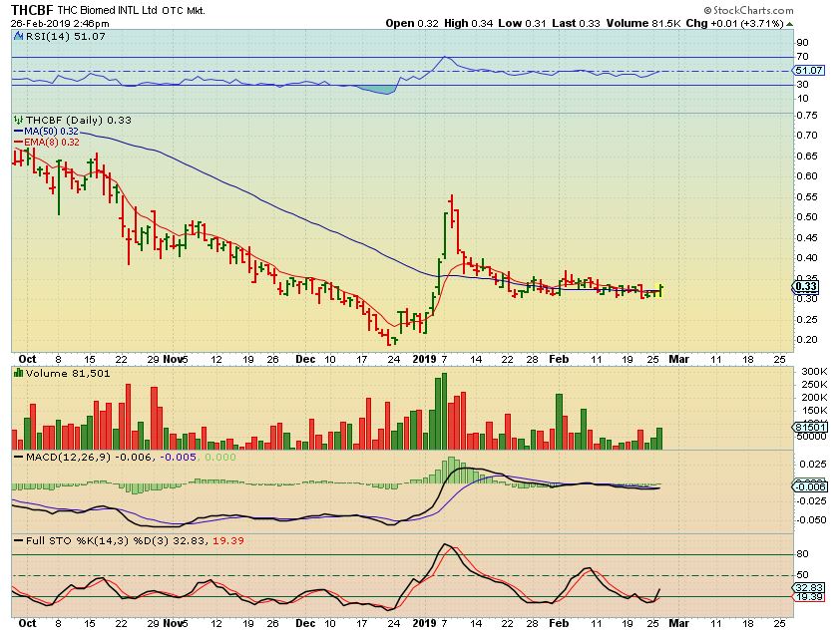Click the stochastic 80 level label
This screenshot has height=637, width=840.
(802, 554)
